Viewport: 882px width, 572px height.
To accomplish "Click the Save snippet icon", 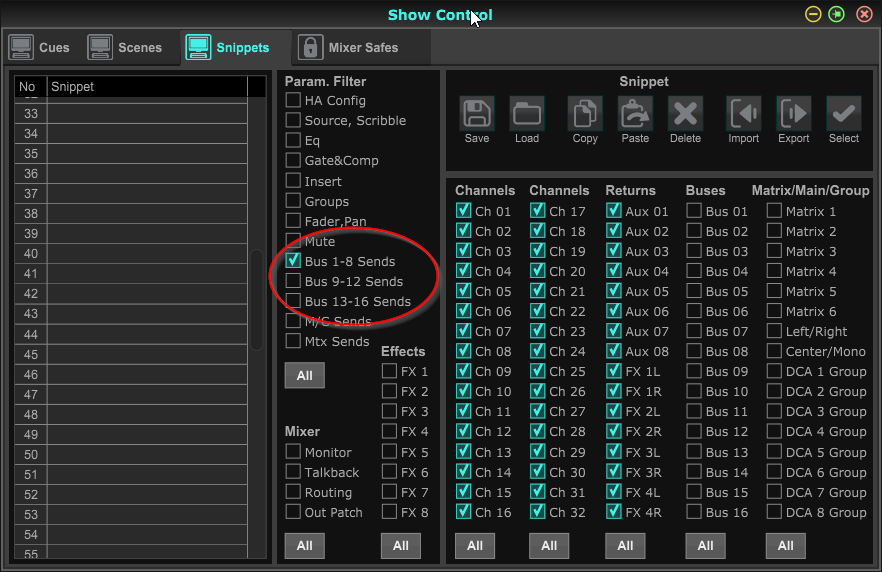I will (x=476, y=114).
